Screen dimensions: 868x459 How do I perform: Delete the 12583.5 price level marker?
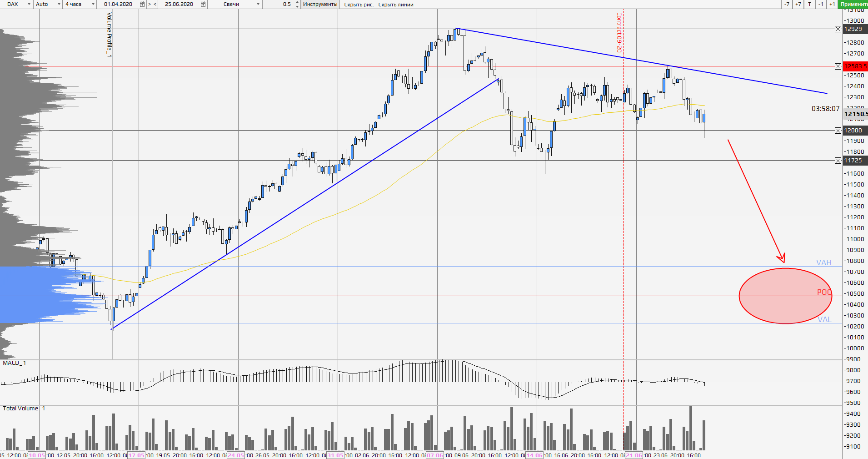[x=838, y=66]
